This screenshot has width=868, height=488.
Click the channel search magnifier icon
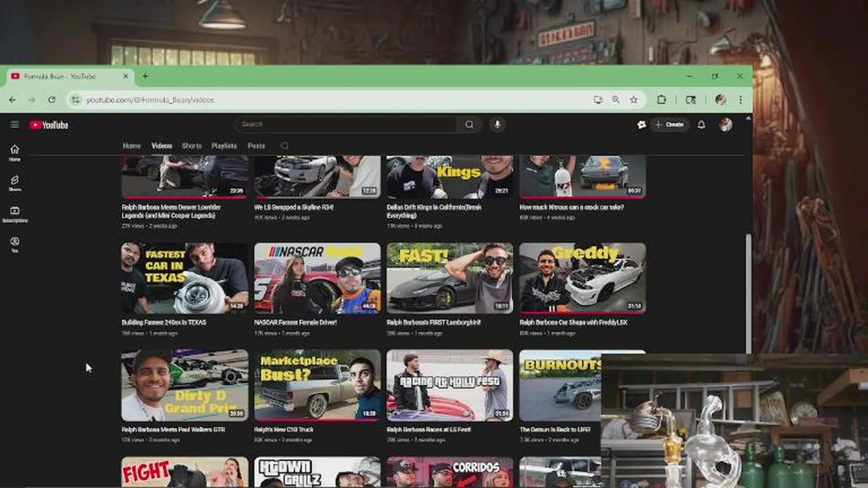(x=284, y=146)
